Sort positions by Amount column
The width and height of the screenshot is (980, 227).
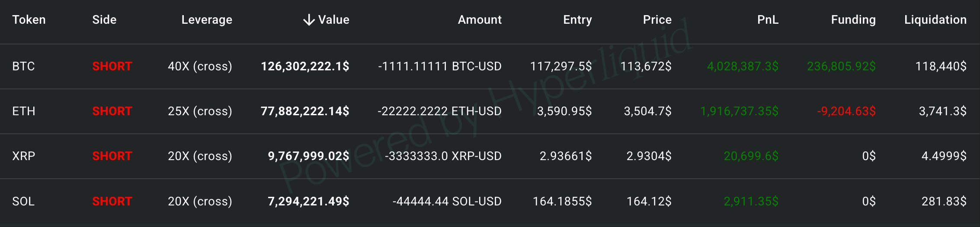480,20
